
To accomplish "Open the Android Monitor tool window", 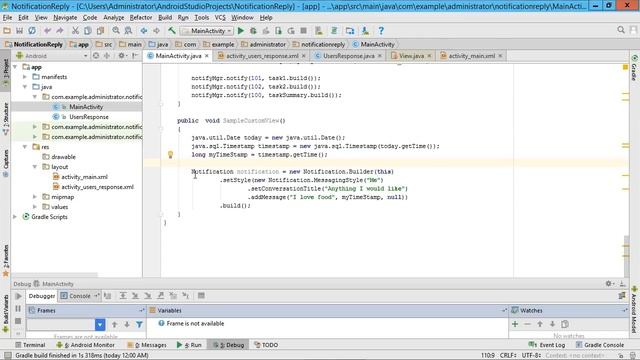I will 86,345.
